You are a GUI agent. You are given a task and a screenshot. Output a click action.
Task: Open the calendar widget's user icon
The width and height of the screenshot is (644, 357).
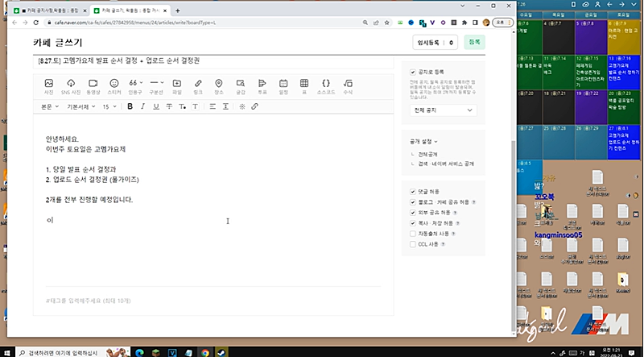coord(597,4)
